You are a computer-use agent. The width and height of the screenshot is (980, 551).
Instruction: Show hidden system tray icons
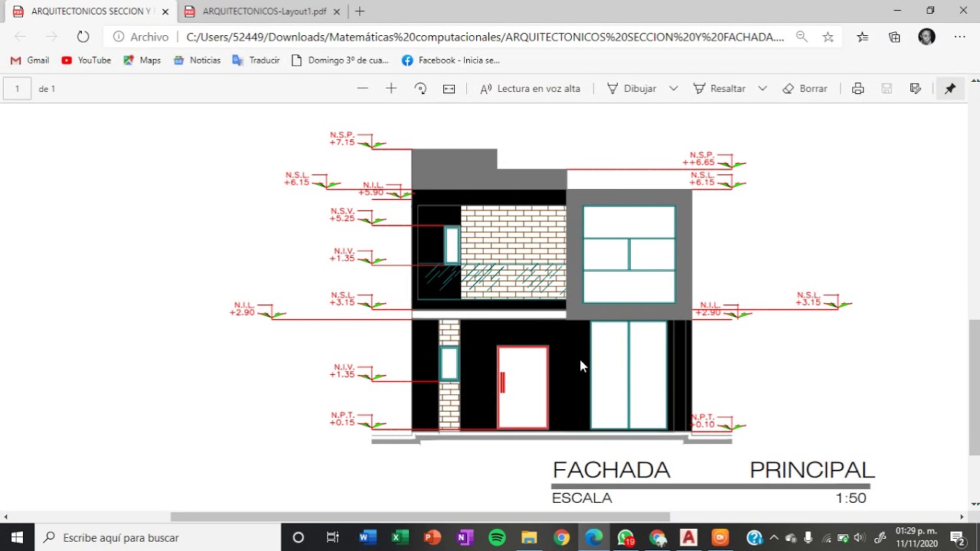773,538
